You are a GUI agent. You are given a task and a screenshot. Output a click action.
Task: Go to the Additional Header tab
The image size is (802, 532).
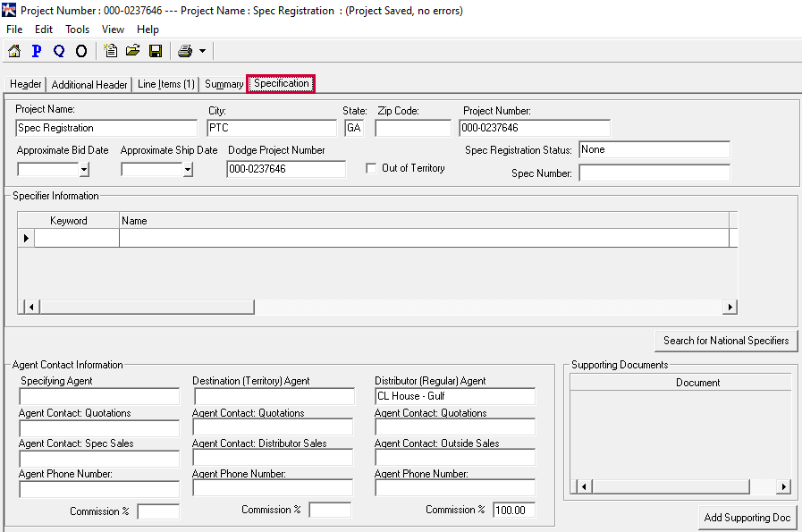point(89,85)
